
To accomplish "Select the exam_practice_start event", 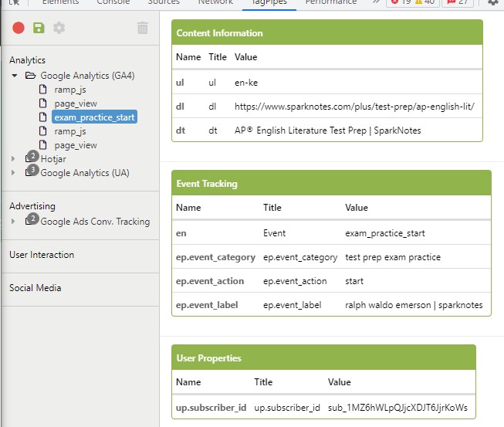I will click(94, 117).
